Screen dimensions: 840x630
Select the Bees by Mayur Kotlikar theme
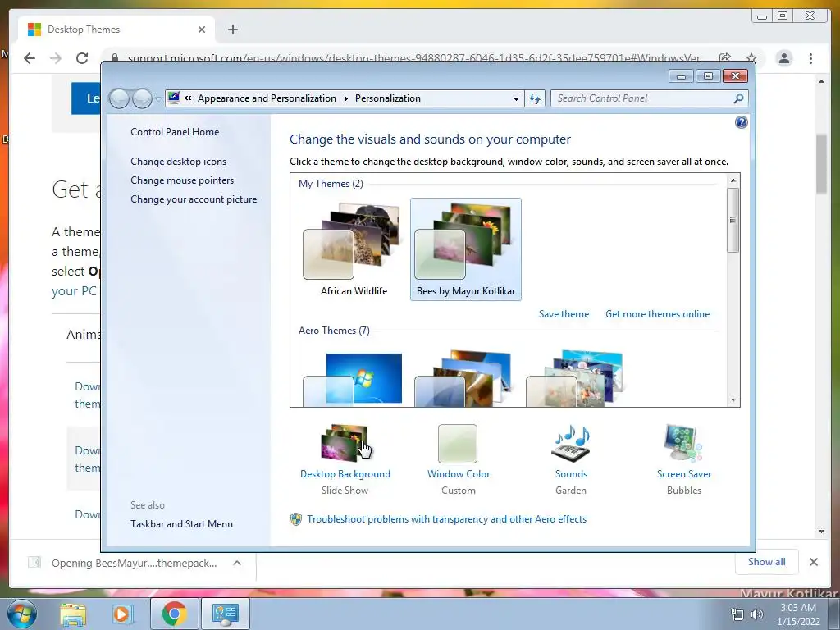coord(466,249)
